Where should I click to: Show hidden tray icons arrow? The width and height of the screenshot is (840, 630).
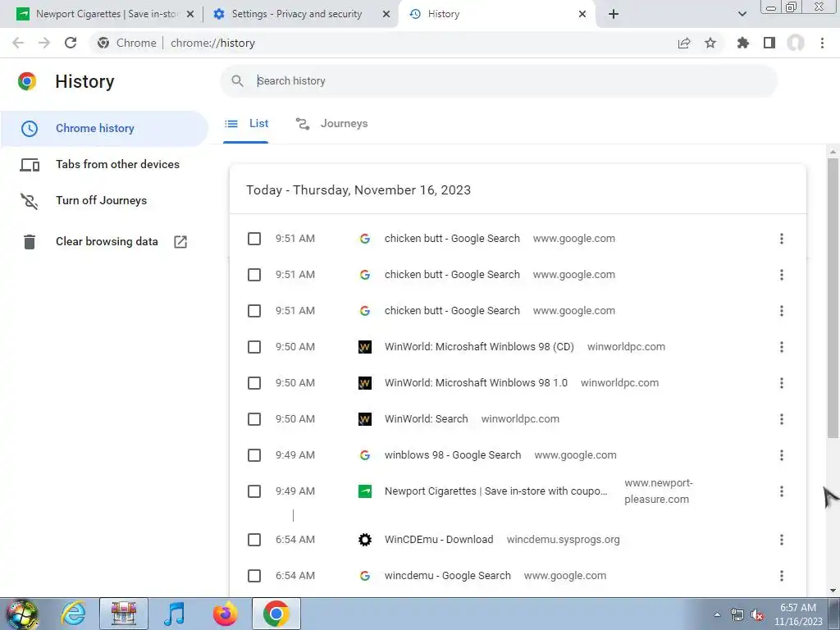[717, 615]
